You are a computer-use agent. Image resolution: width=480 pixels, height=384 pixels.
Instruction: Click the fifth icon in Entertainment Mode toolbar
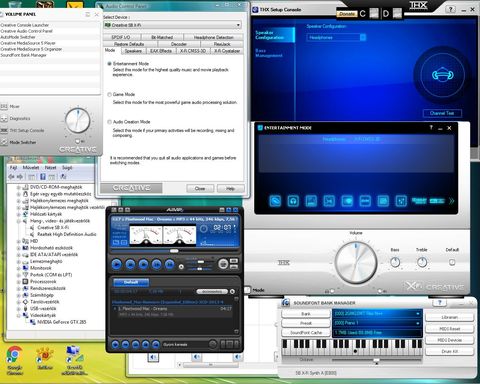(x=347, y=201)
